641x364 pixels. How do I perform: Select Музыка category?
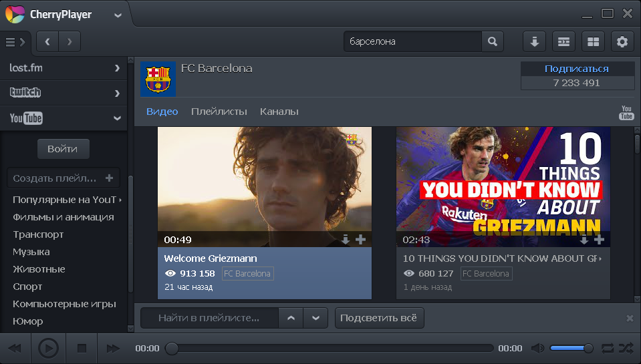(31, 252)
